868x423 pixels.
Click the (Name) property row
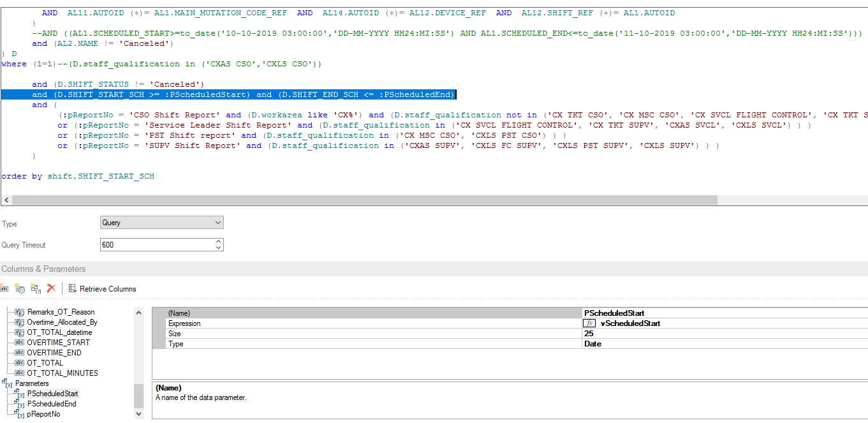[510, 313]
